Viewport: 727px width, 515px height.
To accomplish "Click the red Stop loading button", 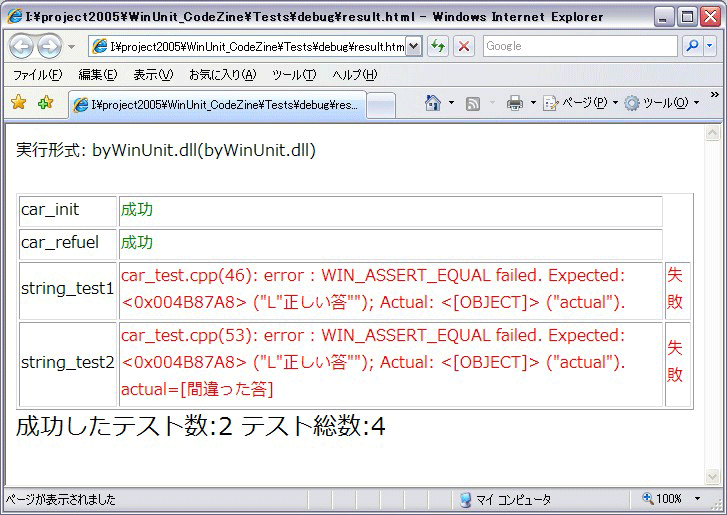I will 464,46.
